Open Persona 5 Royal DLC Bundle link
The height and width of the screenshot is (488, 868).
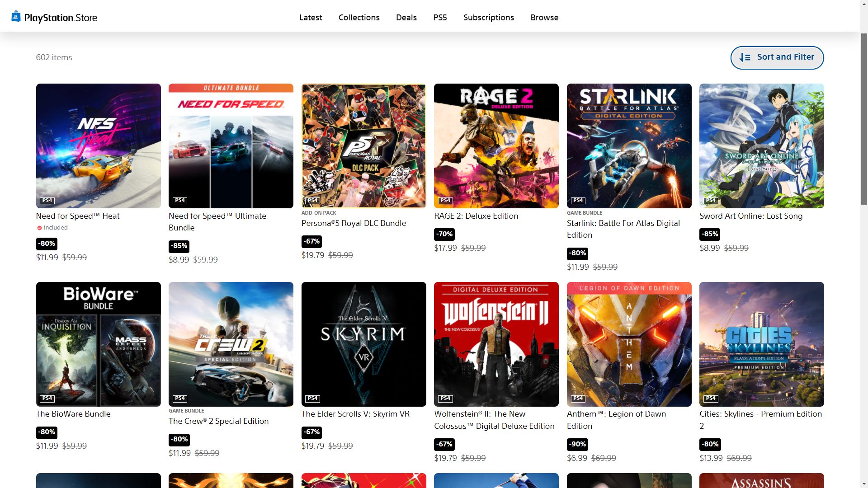(x=354, y=223)
